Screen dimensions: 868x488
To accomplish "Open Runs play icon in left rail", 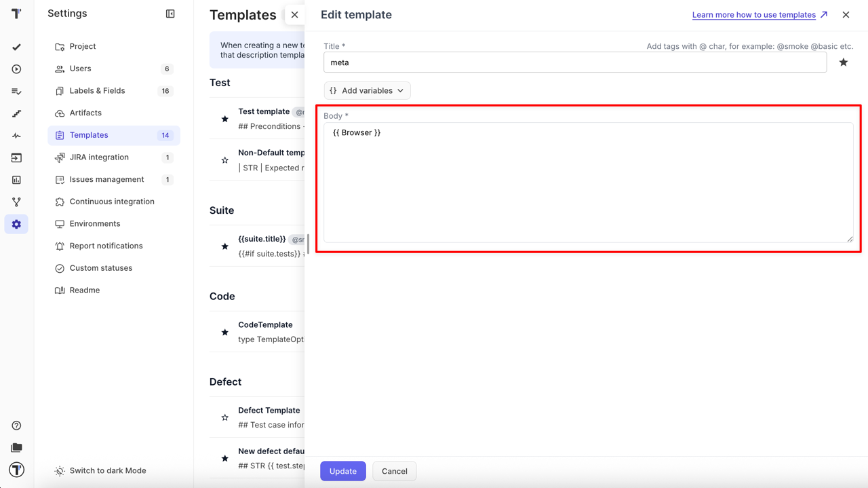I will point(16,69).
